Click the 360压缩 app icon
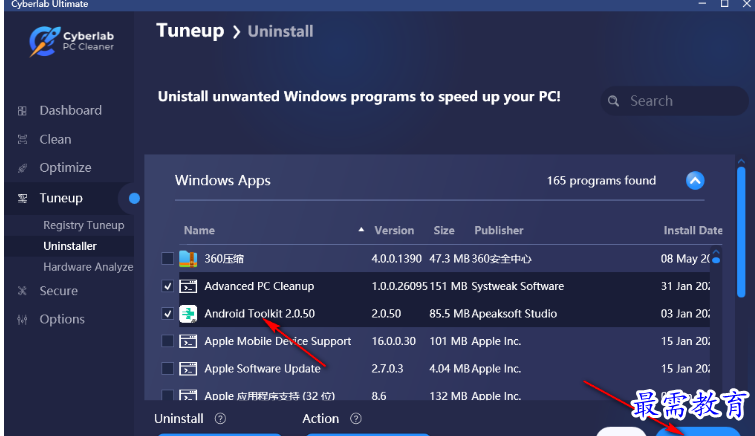The image size is (755, 436). pyautogui.click(x=188, y=259)
